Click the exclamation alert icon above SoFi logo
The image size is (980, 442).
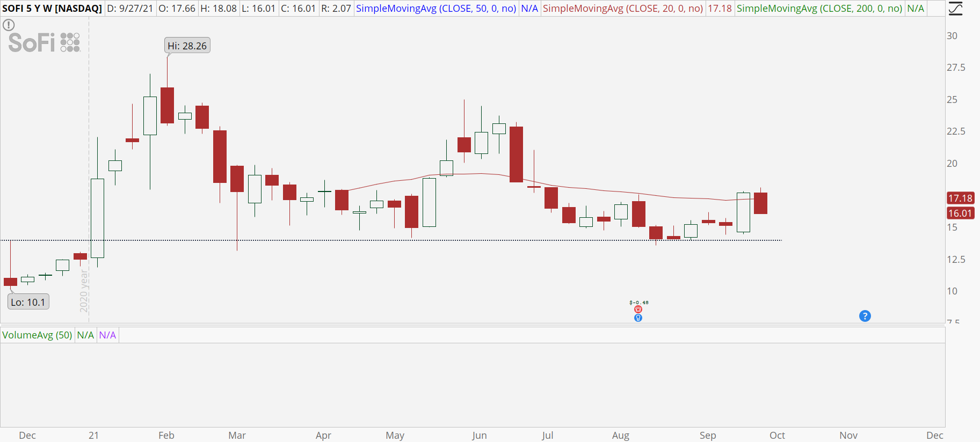click(x=9, y=25)
